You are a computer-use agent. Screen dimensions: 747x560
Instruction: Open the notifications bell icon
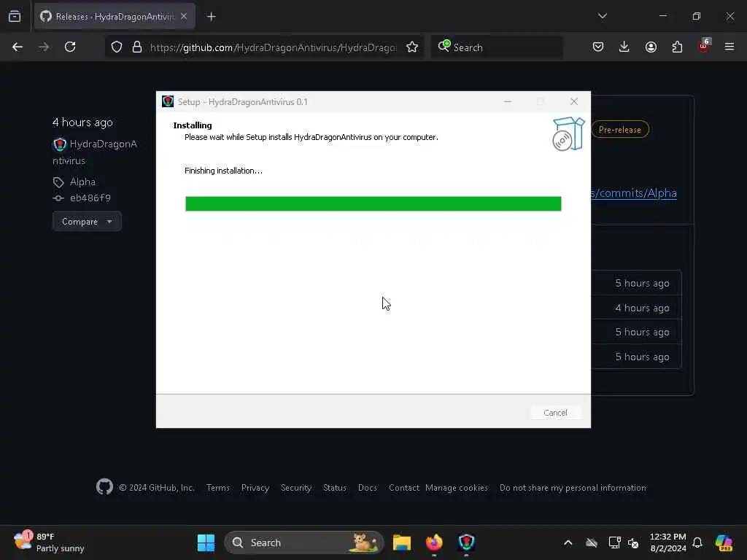point(697,542)
